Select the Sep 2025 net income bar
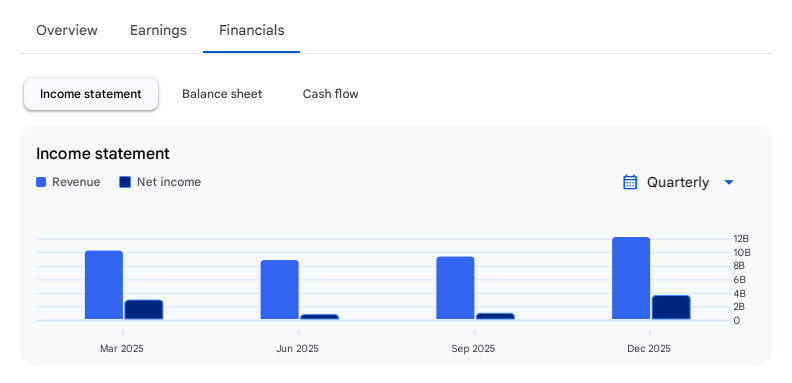792x383 pixels. (x=496, y=316)
